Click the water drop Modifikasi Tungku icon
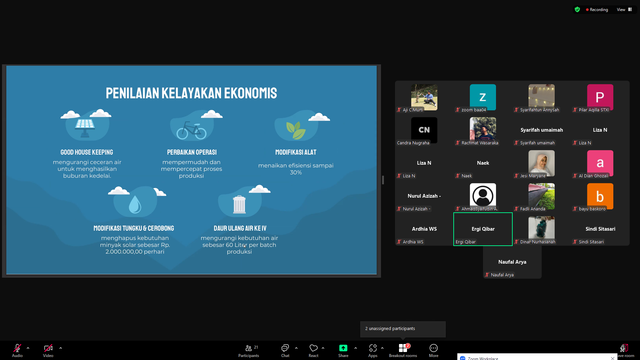The image size is (640, 360). tap(135, 204)
